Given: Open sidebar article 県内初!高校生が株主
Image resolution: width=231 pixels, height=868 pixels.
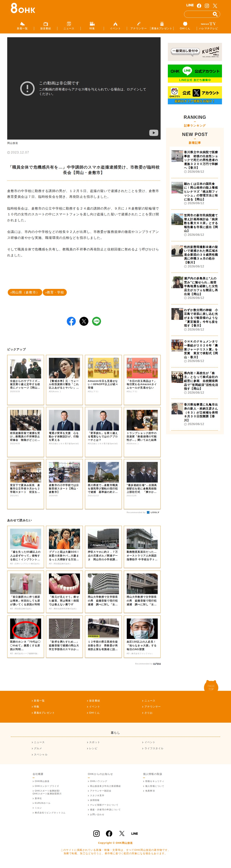Looking at the screenshot, I should tap(195, 382).
